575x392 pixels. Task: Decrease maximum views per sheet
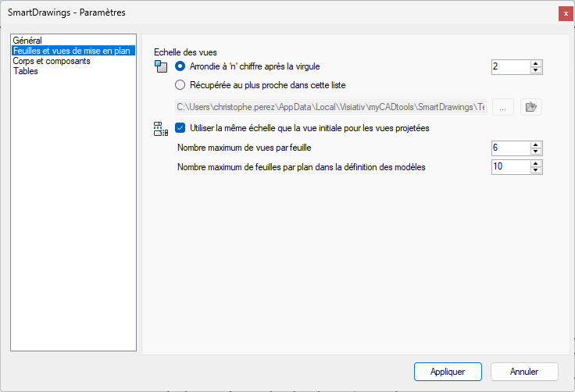point(535,151)
